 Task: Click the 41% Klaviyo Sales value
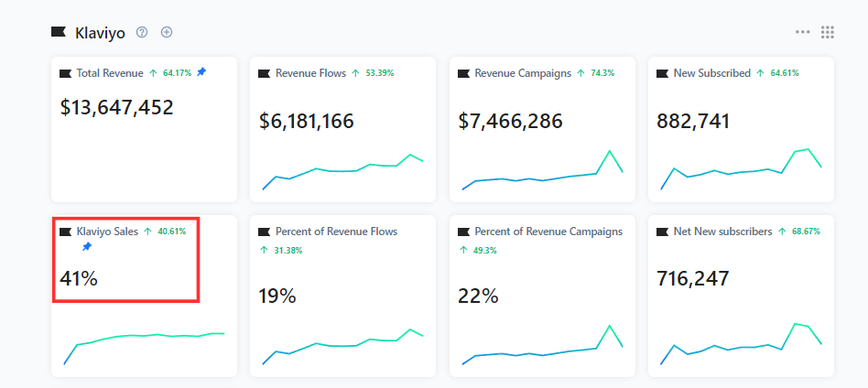coord(79,278)
